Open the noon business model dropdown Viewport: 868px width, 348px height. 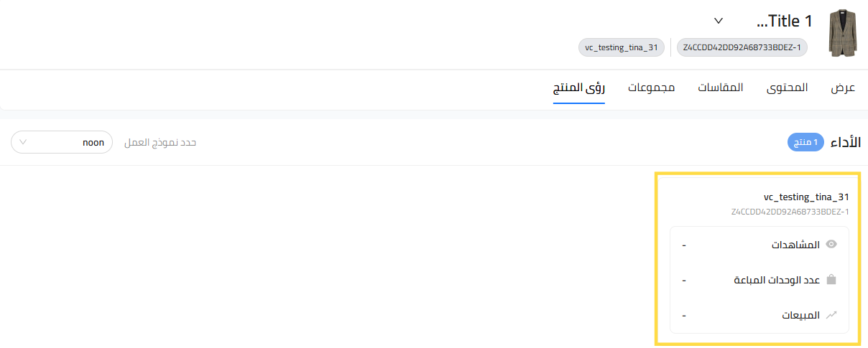[x=62, y=142]
